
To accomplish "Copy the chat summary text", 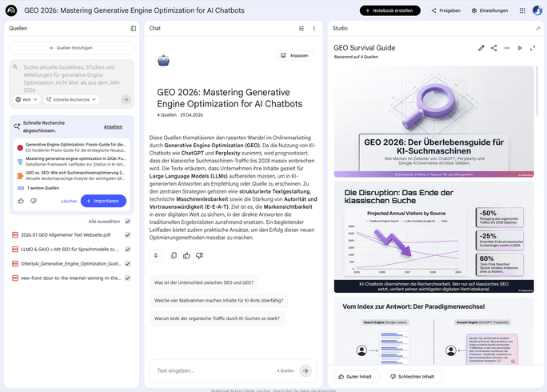I will 174,255.
